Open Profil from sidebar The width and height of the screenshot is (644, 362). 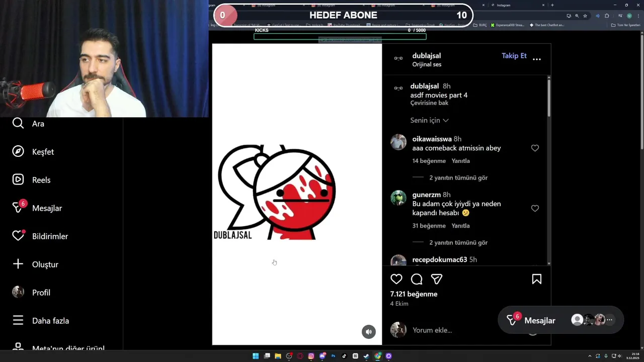pyautogui.click(x=31, y=293)
